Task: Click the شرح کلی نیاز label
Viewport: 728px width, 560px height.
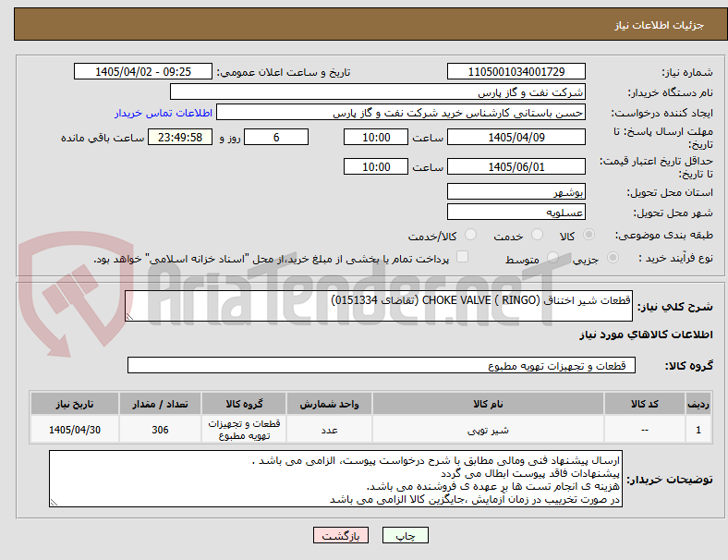Action: click(675, 307)
